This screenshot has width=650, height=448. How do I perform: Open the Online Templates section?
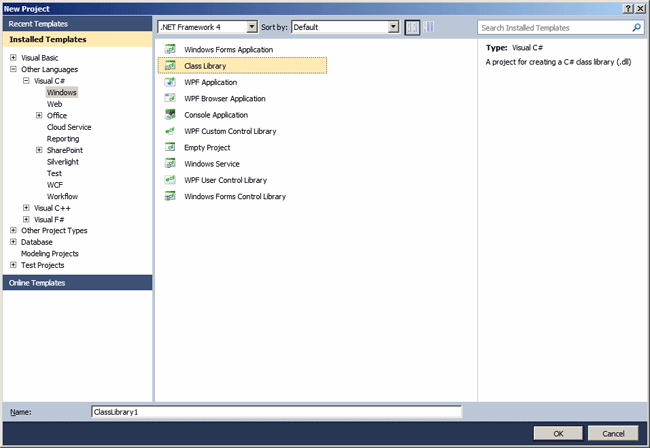(x=78, y=283)
